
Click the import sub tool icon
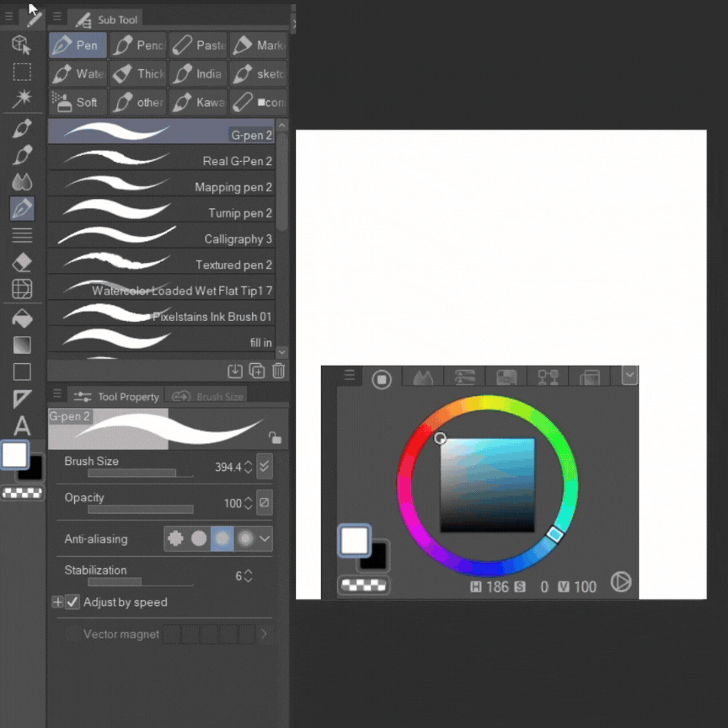tap(235, 371)
